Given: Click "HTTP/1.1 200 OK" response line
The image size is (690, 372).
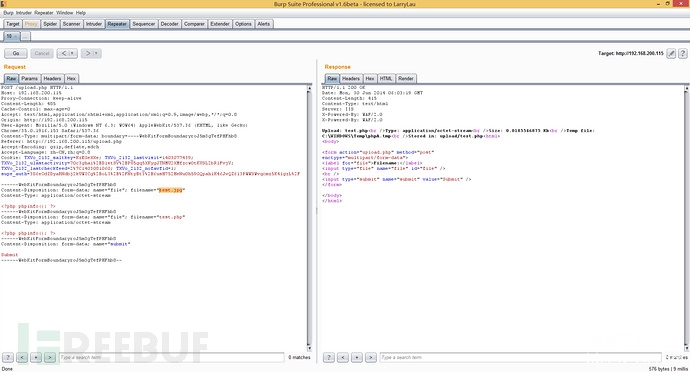Looking at the screenshot, I should click(x=344, y=88).
